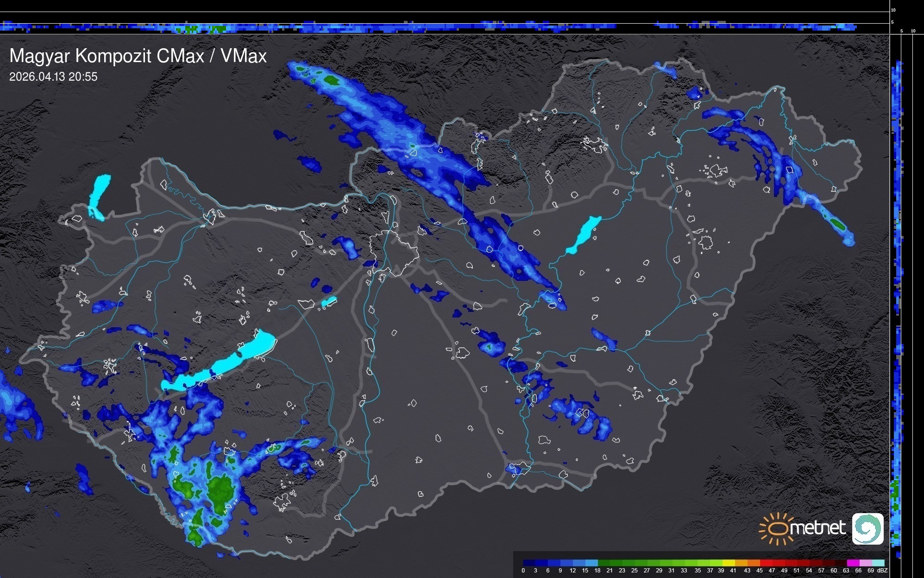The width and height of the screenshot is (924, 578).
Task: Click the first green 18 dBZ swatch
Action: [x=604, y=563]
